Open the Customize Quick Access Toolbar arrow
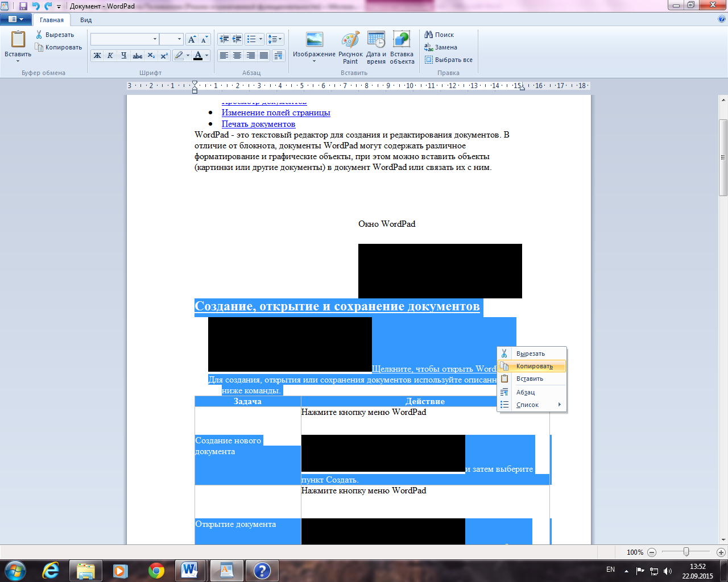This screenshot has width=728, height=582. tap(59, 7)
